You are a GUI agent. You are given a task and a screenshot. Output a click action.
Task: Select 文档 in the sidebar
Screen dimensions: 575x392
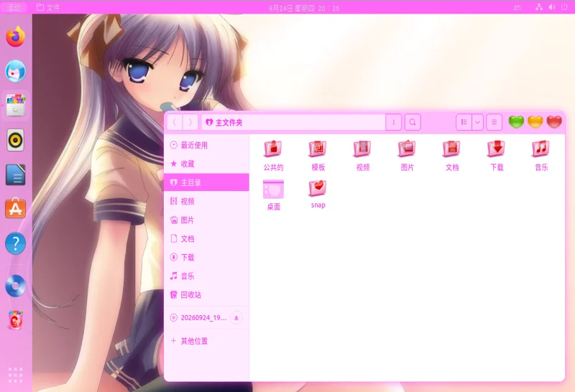point(206,238)
